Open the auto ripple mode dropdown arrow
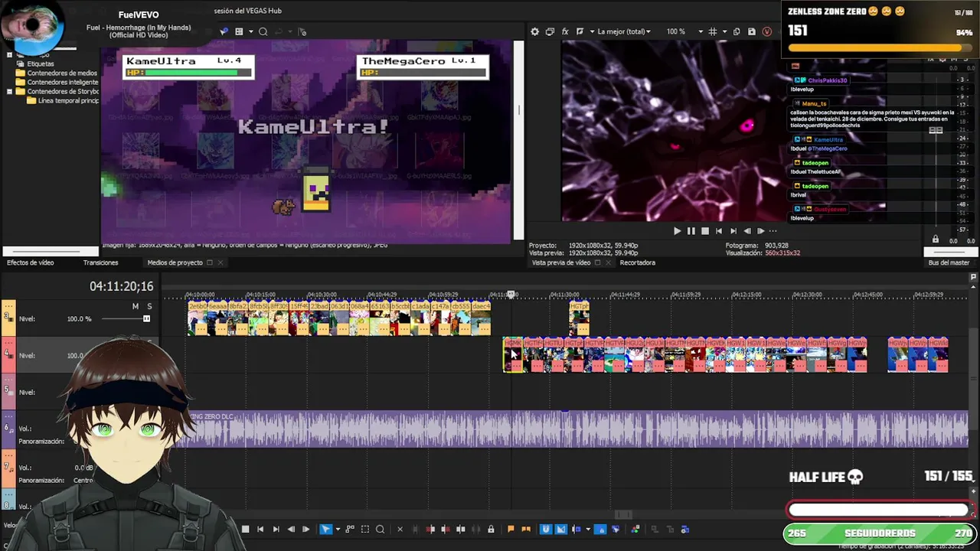The width and height of the screenshot is (980, 551). tap(588, 529)
